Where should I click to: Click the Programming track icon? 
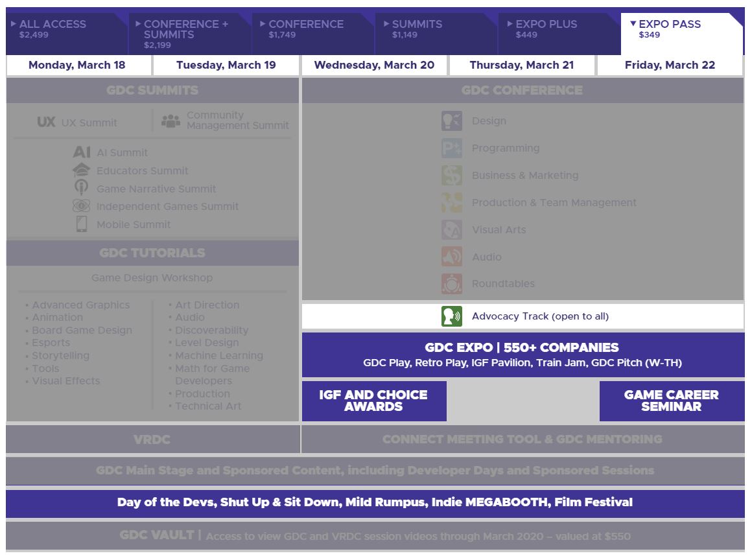tap(452, 148)
